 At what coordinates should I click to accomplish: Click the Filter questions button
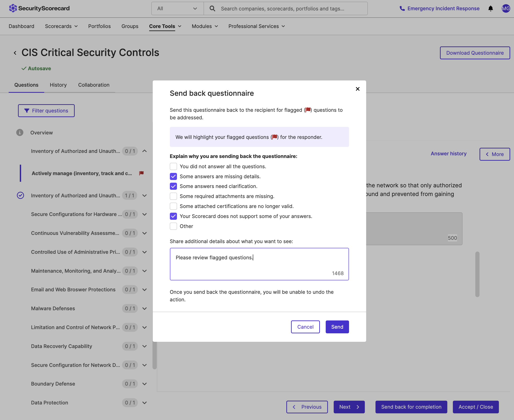point(46,111)
